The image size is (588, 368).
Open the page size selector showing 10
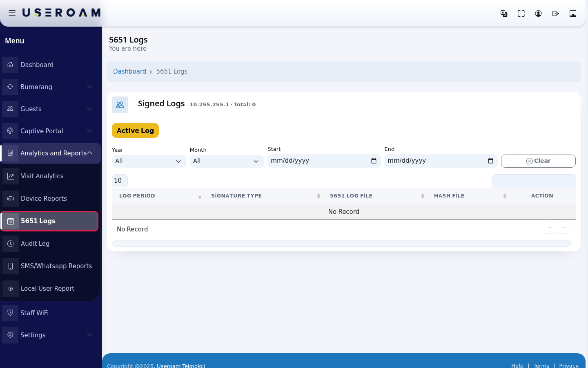point(120,181)
